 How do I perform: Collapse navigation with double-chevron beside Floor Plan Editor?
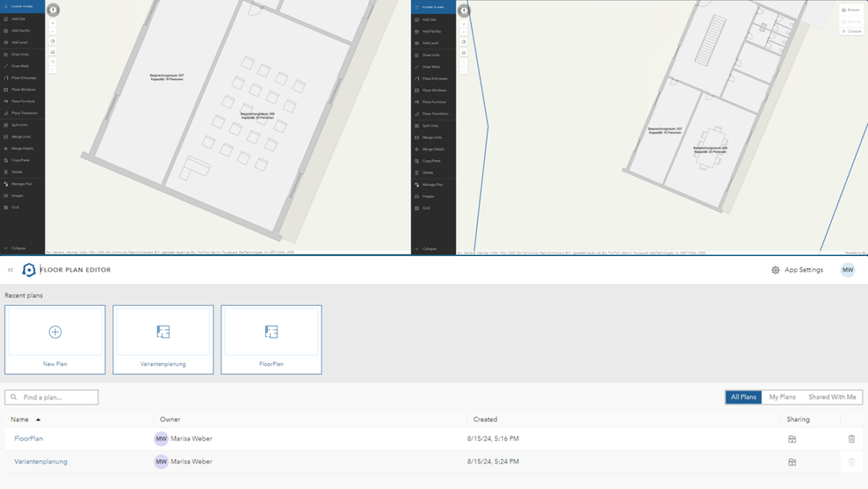[10, 270]
